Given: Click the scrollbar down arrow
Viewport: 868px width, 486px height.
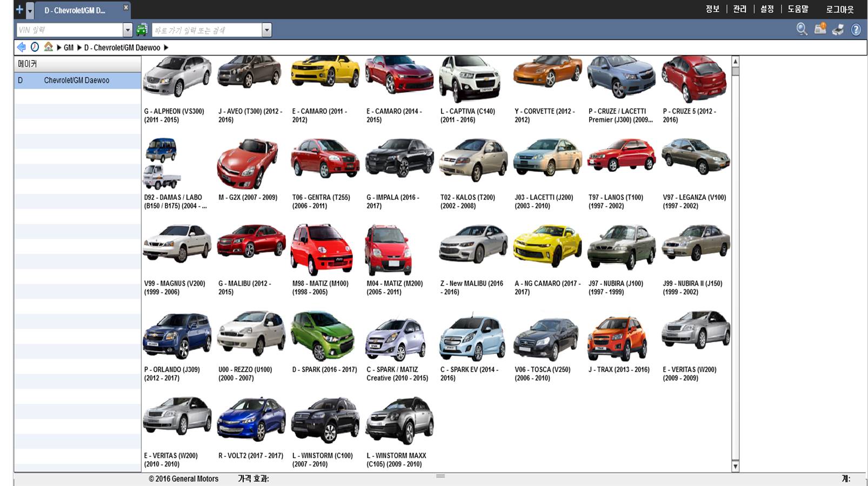Looking at the screenshot, I should [735, 466].
